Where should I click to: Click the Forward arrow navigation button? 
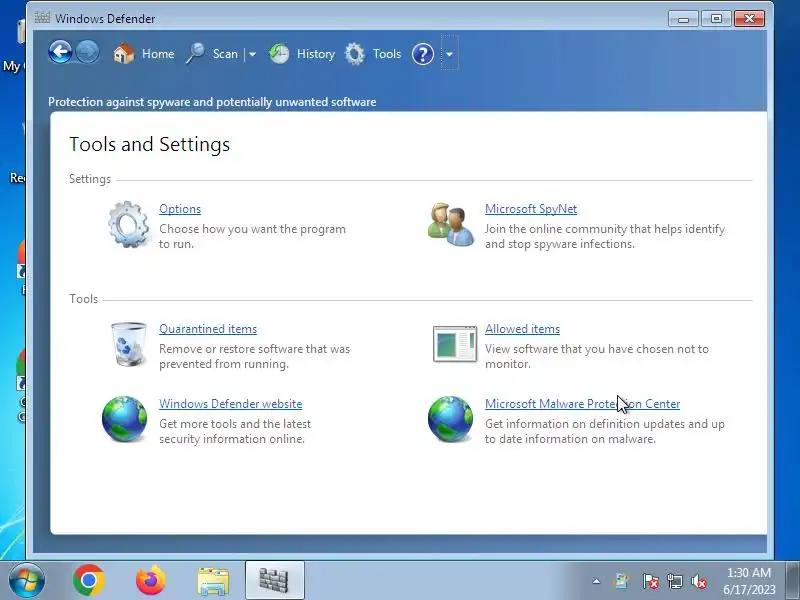click(x=88, y=52)
